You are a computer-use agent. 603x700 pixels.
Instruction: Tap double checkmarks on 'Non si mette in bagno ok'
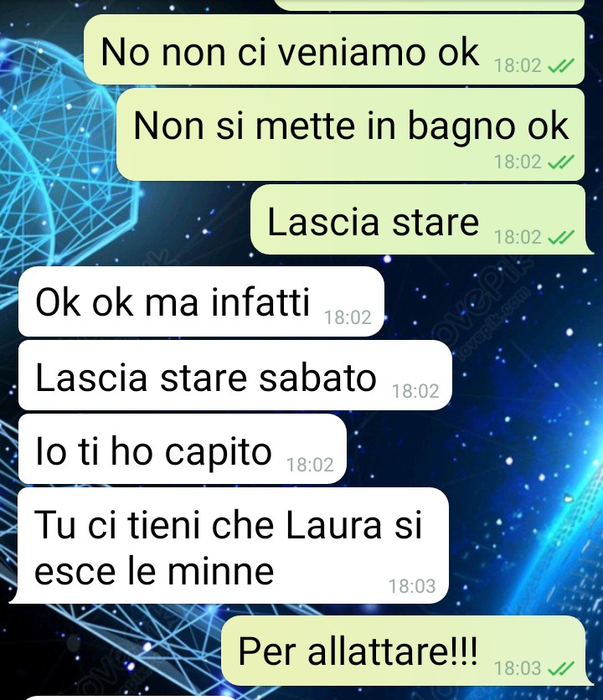pyautogui.click(x=560, y=162)
